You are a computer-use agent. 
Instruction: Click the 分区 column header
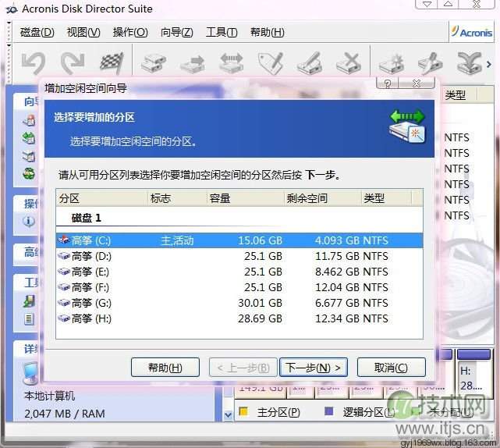[102, 198]
